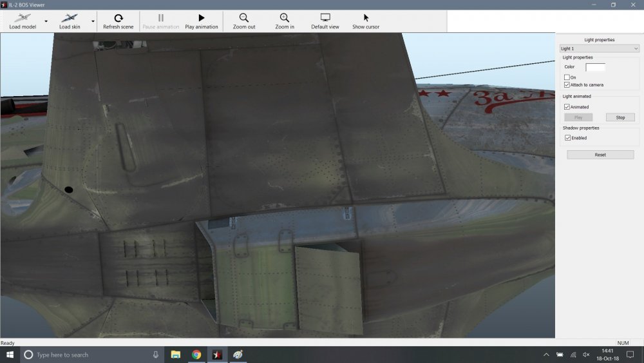Open Google Chrome from the taskbar
Viewport: 644px width, 363px height.
tap(196, 355)
